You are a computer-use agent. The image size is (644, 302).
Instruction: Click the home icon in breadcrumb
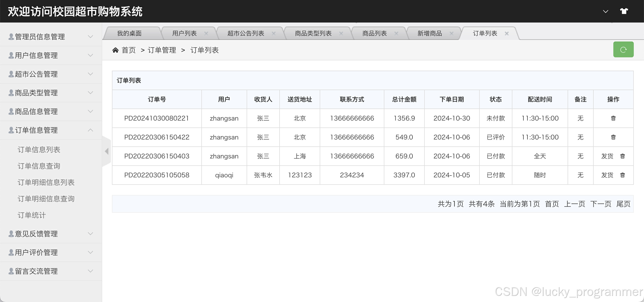coord(116,50)
